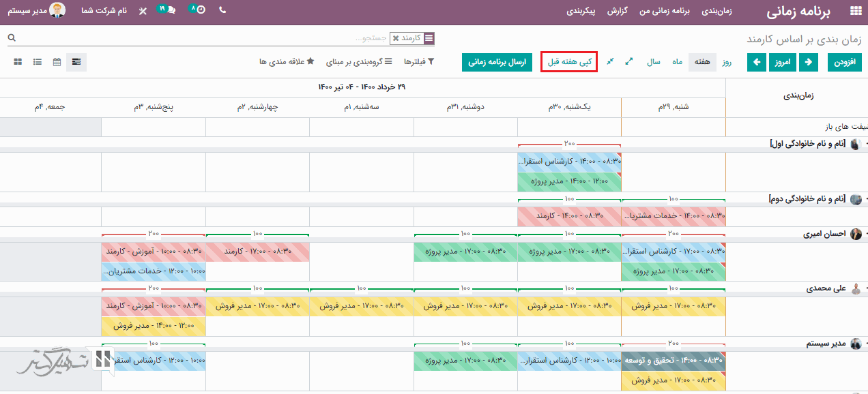Viewport: 868px width, 394px height.
Task: Switch to the list view icon
Action: pyautogui.click(x=38, y=62)
